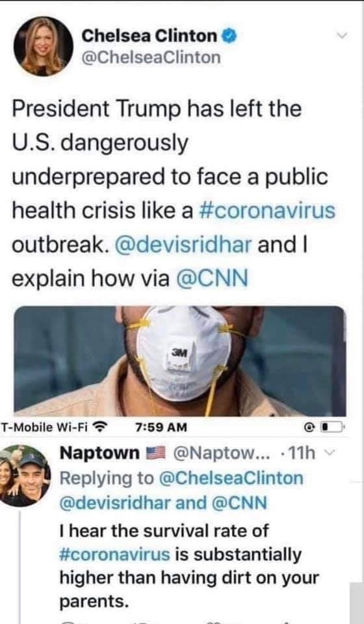Viewport: 364px width, 624px height.
Task: Open @devisridhar in the reply header
Action: 115,503
